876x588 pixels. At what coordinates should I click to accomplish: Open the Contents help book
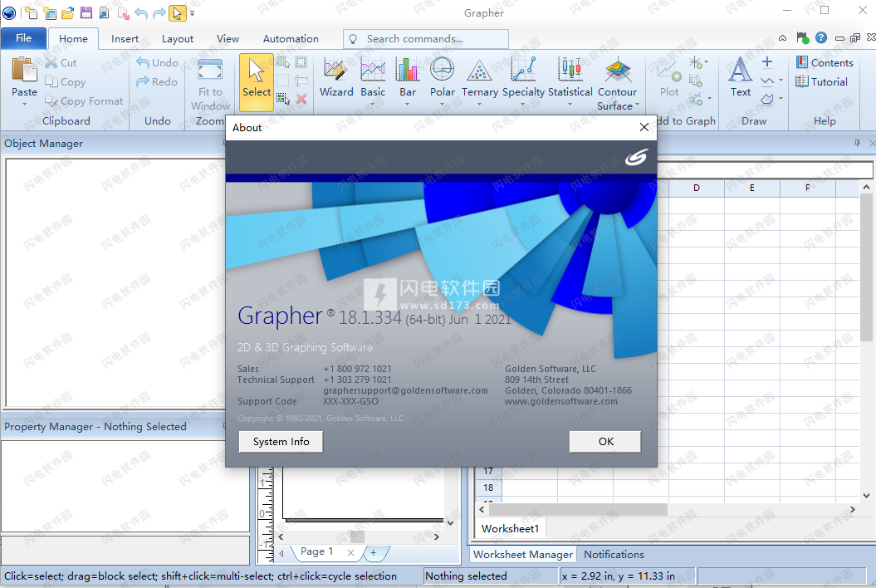click(x=825, y=62)
